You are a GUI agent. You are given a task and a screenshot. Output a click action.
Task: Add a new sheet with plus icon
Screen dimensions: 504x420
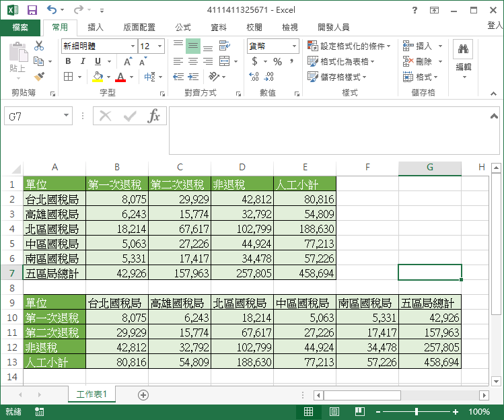143,395
